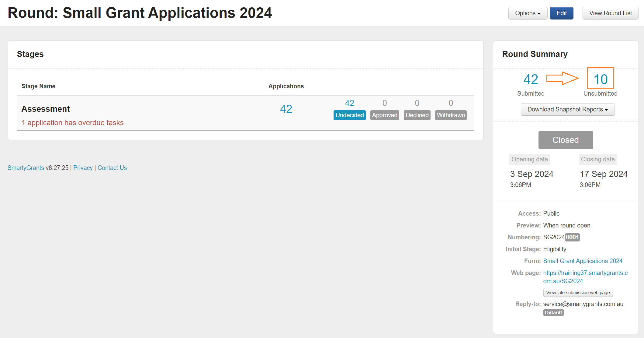Open the Options dropdown menu
This screenshot has width=644, height=338.
[x=528, y=13]
